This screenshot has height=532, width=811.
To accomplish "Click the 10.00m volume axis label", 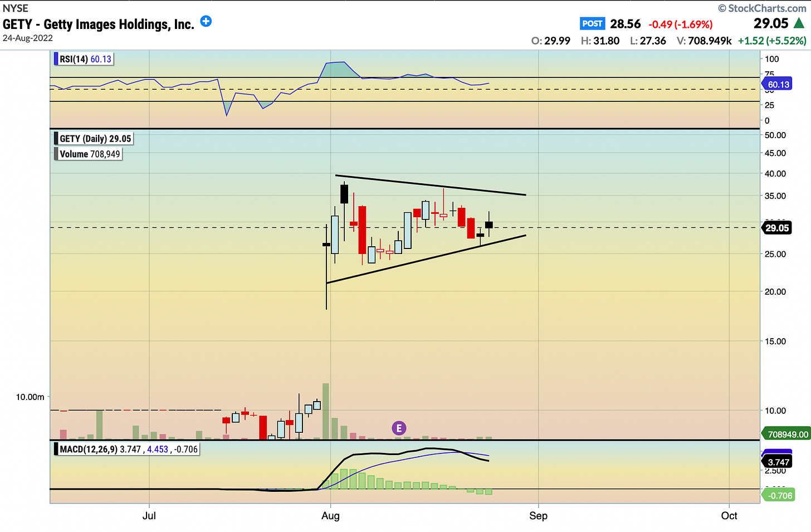I will [30, 397].
